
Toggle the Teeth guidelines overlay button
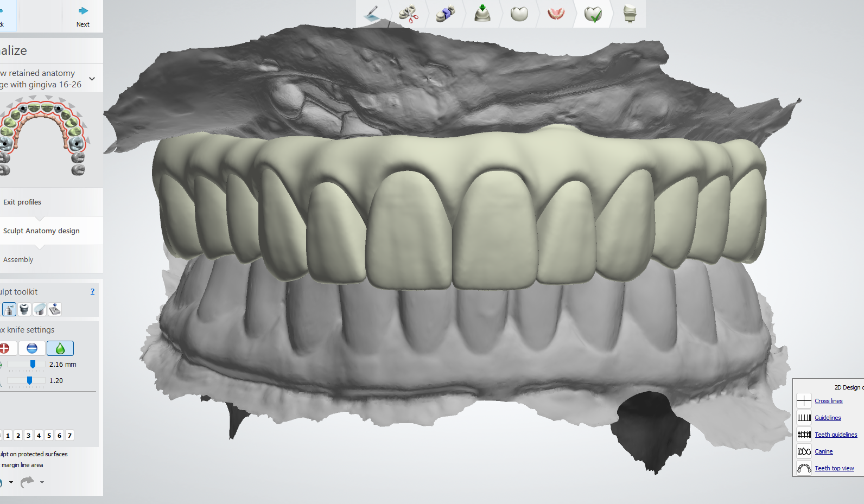(804, 435)
